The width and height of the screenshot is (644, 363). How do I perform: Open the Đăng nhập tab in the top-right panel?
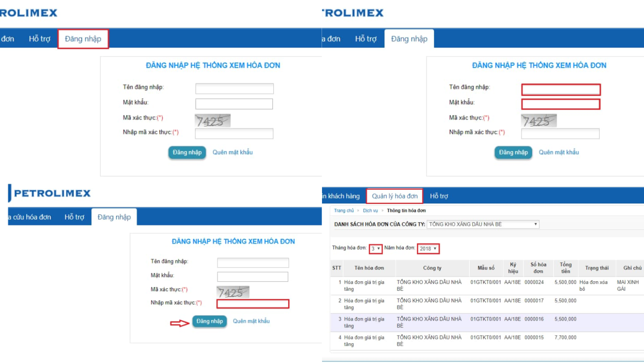(409, 39)
